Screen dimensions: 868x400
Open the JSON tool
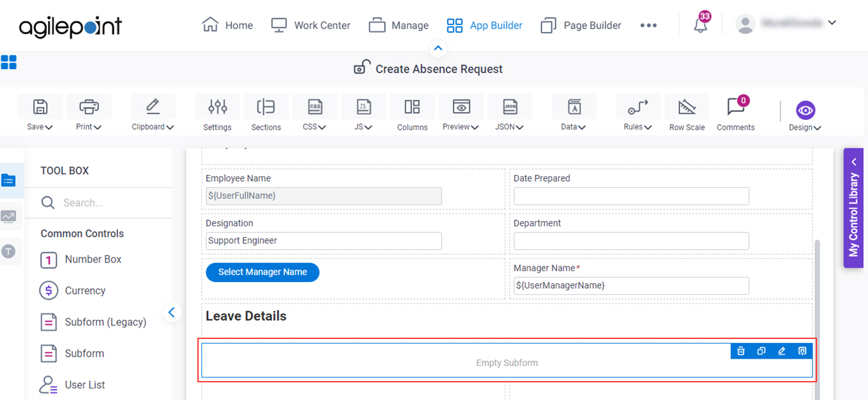[510, 113]
